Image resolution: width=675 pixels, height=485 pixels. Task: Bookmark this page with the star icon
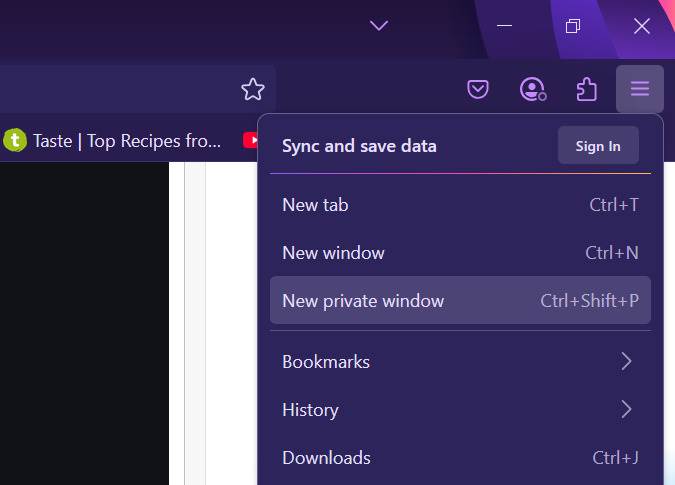click(x=253, y=90)
